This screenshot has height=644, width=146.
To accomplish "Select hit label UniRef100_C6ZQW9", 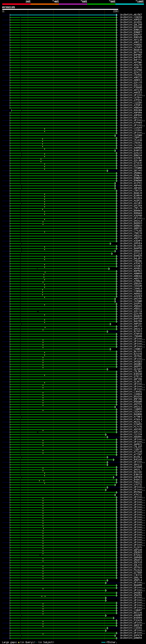I will (131, 135).
